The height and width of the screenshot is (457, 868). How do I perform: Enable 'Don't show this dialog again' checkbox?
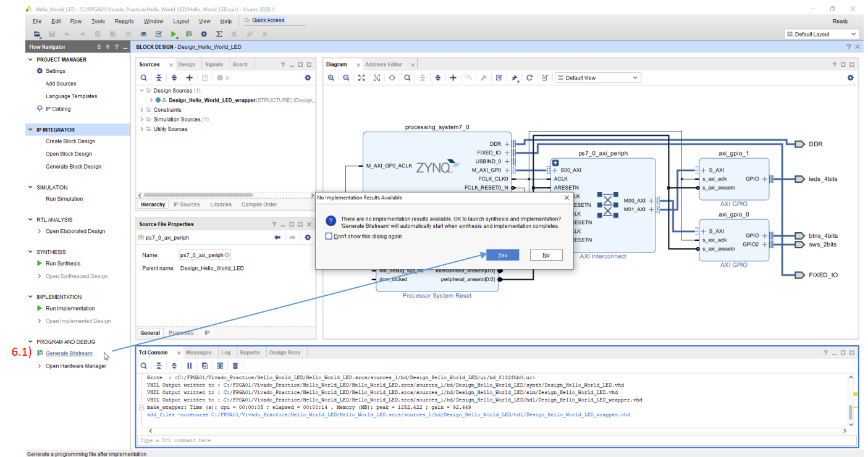[x=329, y=236]
